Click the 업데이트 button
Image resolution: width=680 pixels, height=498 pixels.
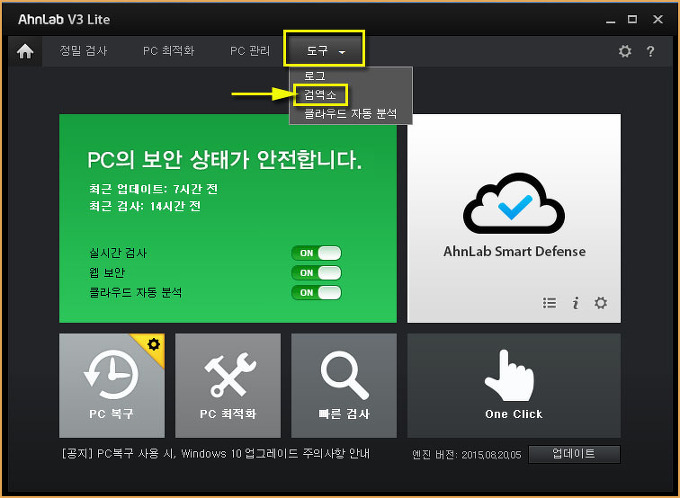[574, 454]
